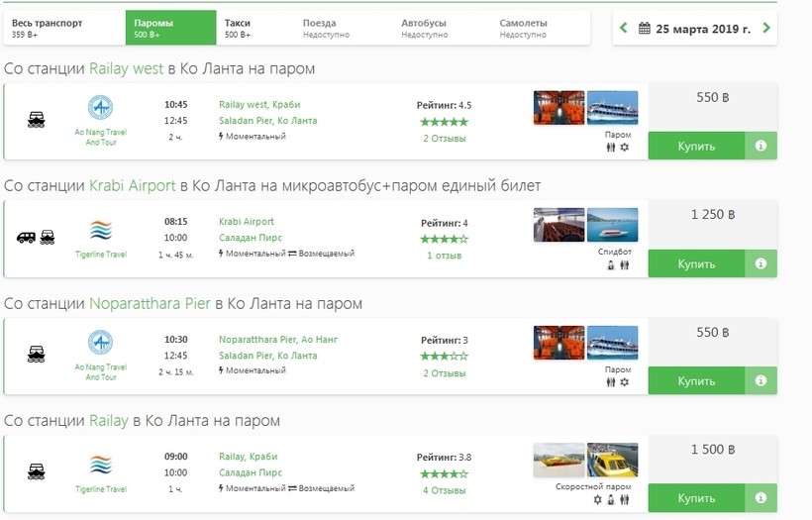Click Купить for 1 250 ฿ ticket

696,264
